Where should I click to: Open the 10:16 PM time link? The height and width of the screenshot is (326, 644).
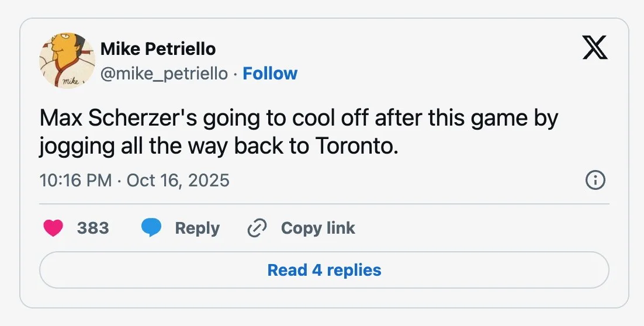click(x=75, y=180)
